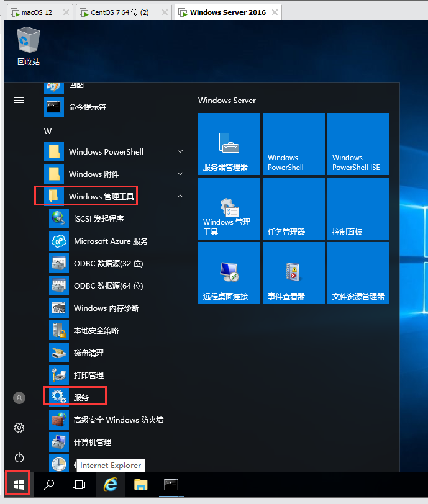
Task: Click the Windows Server tile group title
Action: click(x=227, y=101)
